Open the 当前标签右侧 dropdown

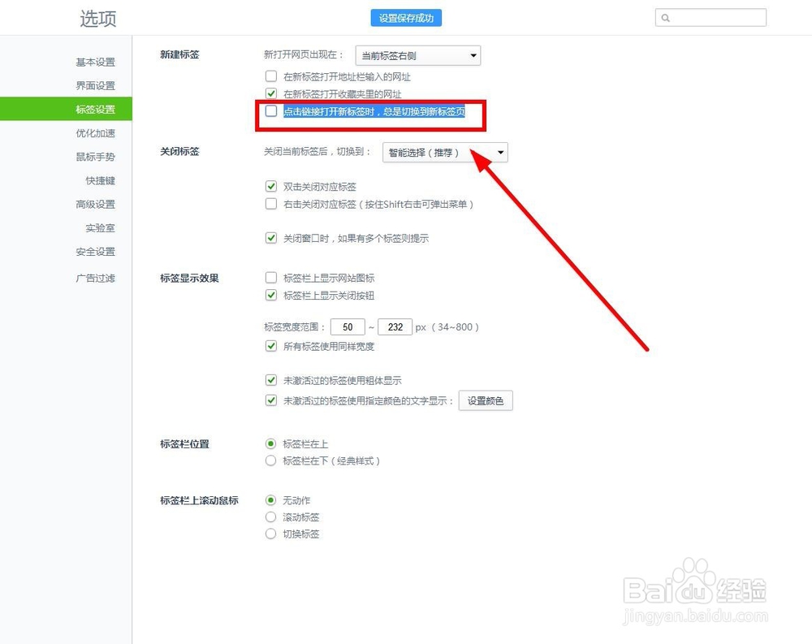pos(417,55)
